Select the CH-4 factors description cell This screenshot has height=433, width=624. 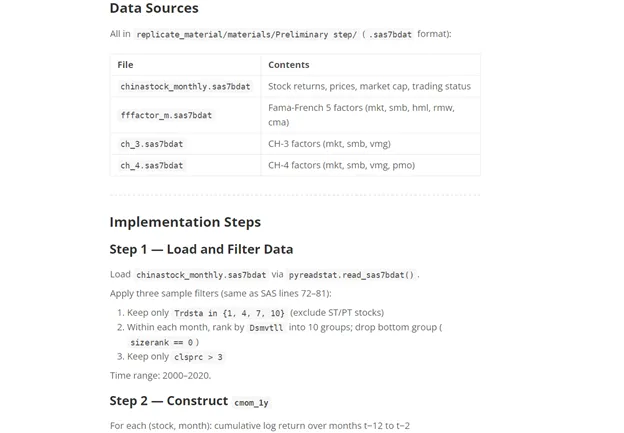341,165
